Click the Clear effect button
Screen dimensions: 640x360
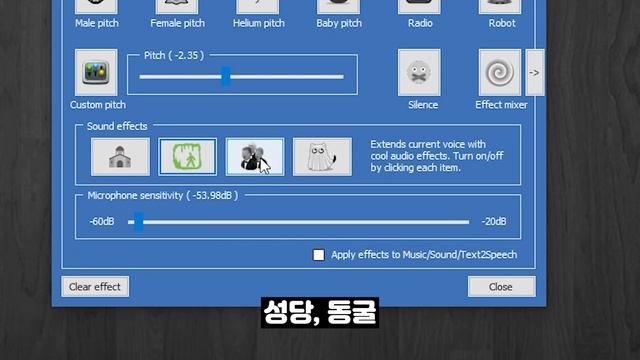pos(95,287)
